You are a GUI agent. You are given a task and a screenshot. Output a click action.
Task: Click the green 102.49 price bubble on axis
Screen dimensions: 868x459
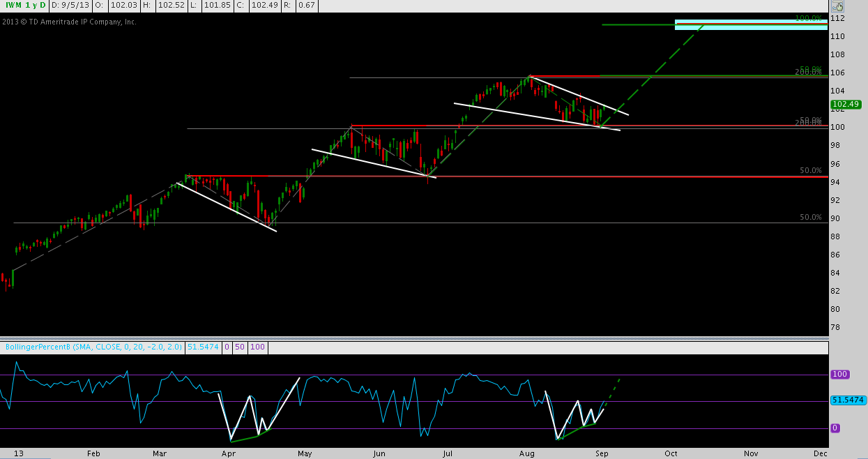point(846,105)
